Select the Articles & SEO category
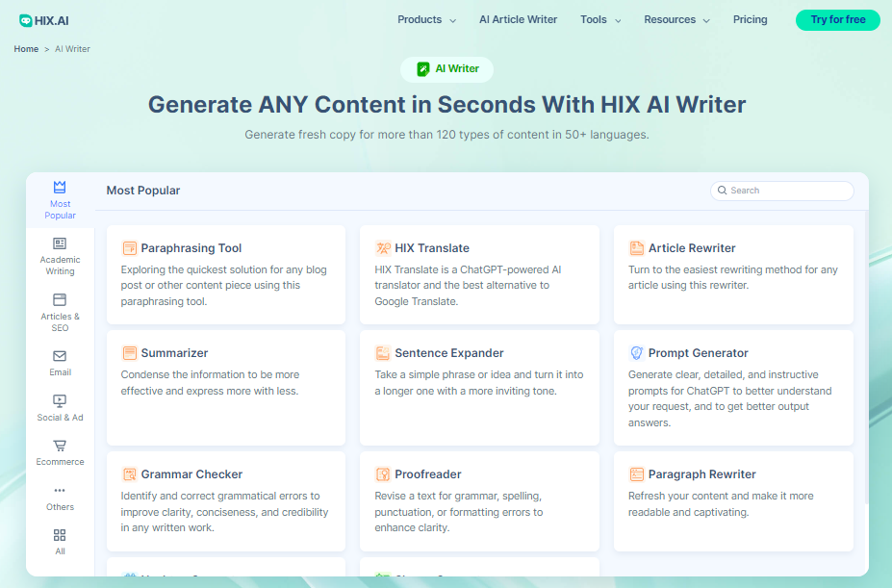Viewport: 892px width, 588px height. pyautogui.click(x=60, y=308)
